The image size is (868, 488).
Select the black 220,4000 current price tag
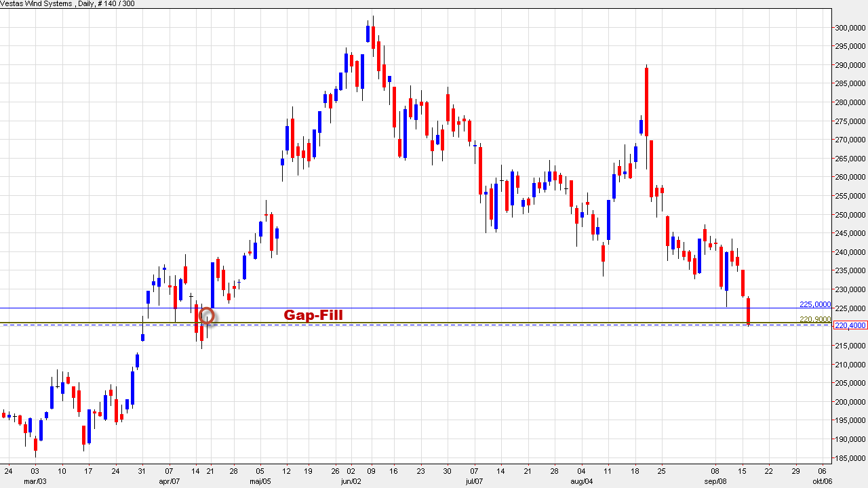tap(850, 326)
